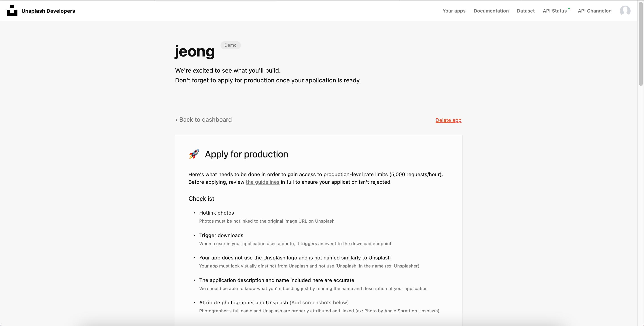Image resolution: width=644 pixels, height=326 pixels.
Task: Click the Checklist subheading
Action: [x=201, y=199]
